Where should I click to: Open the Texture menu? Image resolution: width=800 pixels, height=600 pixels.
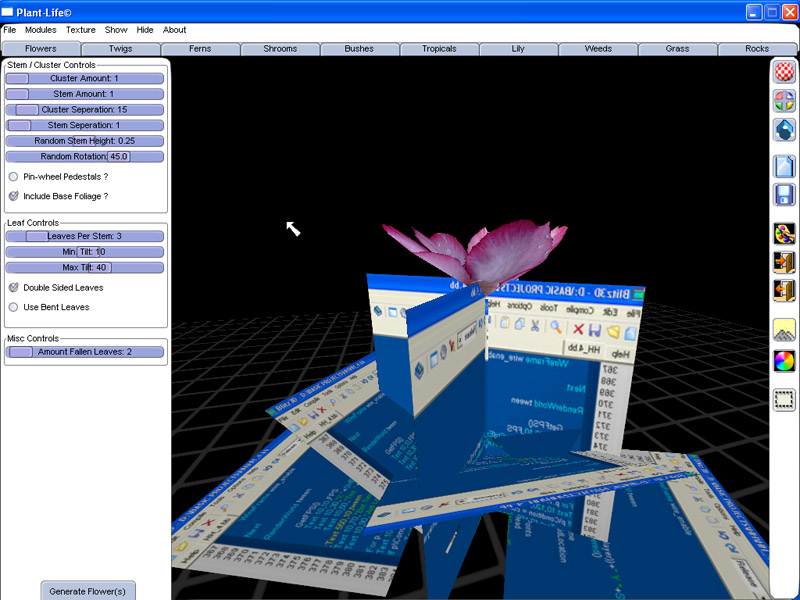point(81,30)
